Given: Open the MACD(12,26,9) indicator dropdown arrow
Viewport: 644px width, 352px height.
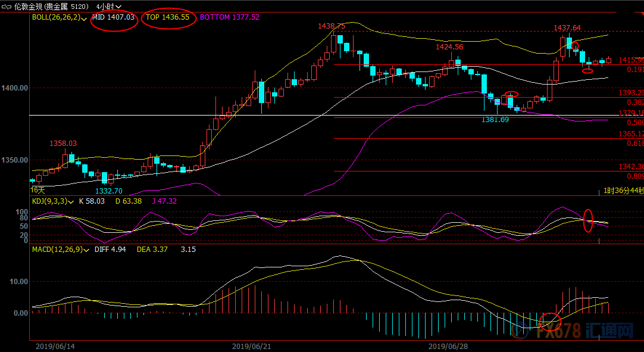Looking at the screenshot, I should (86, 249).
